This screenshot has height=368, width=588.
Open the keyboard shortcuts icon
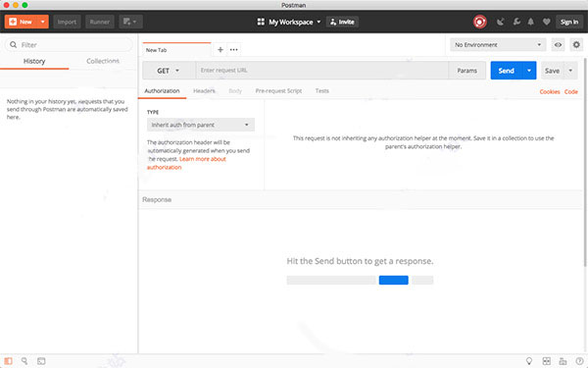[x=563, y=361]
